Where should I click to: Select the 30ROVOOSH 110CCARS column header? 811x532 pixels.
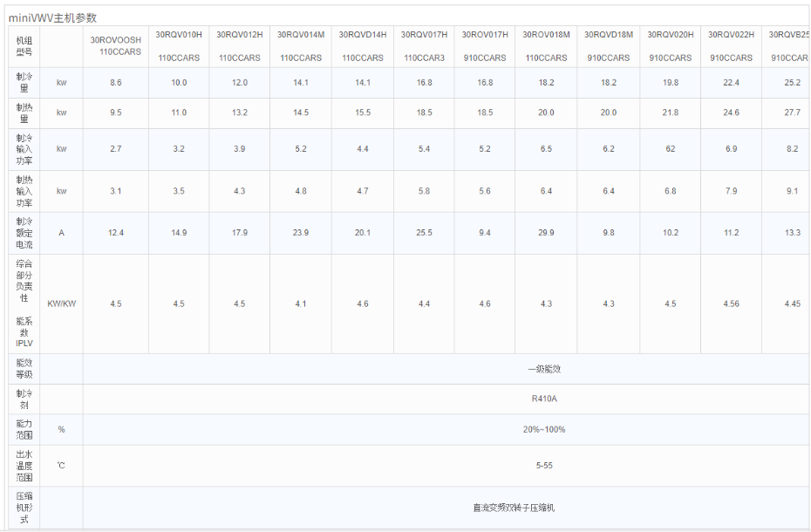pos(116,46)
